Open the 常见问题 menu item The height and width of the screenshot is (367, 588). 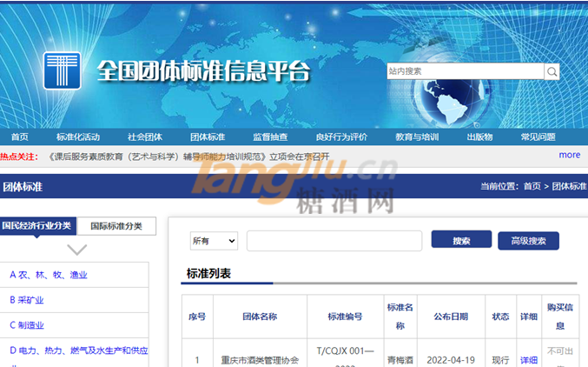click(x=538, y=137)
